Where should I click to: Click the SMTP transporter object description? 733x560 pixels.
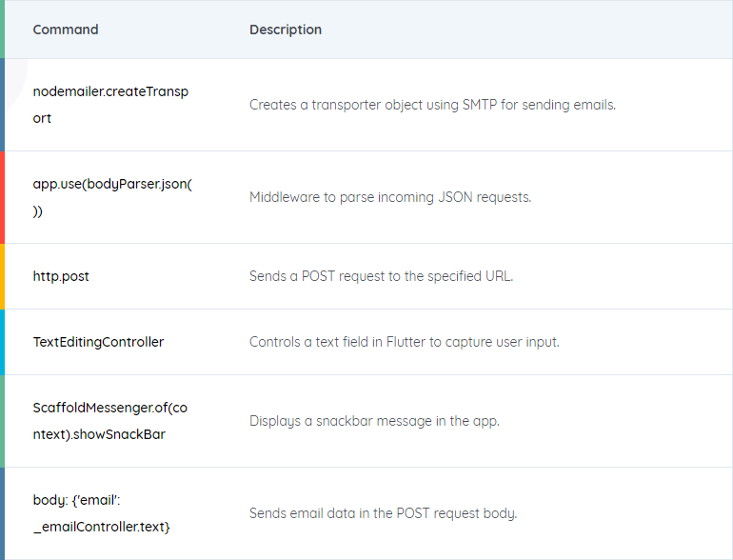pyautogui.click(x=432, y=105)
